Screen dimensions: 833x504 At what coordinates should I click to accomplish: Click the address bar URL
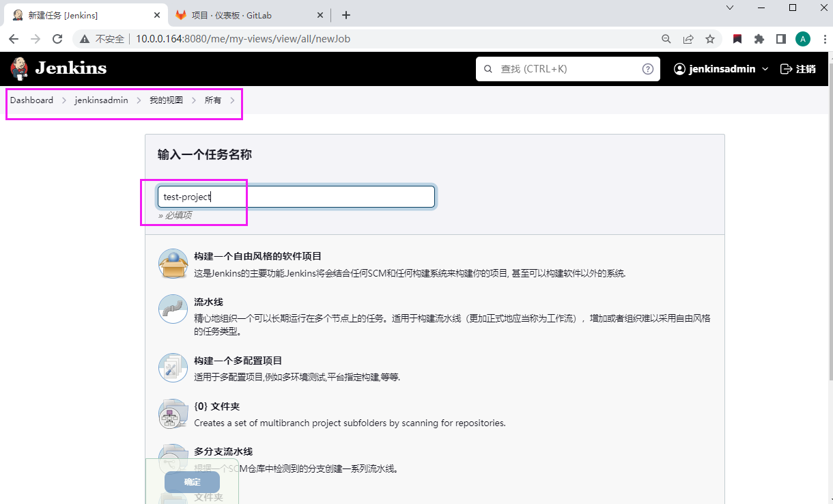(x=243, y=39)
